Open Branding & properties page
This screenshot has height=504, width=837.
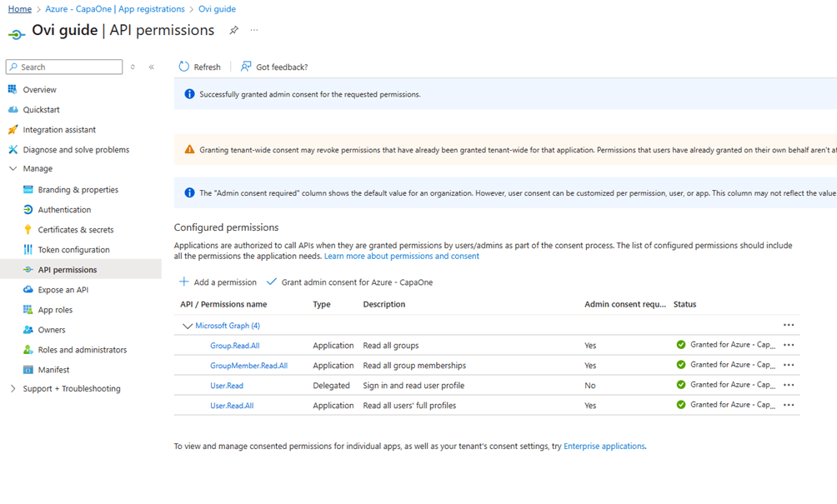point(78,190)
